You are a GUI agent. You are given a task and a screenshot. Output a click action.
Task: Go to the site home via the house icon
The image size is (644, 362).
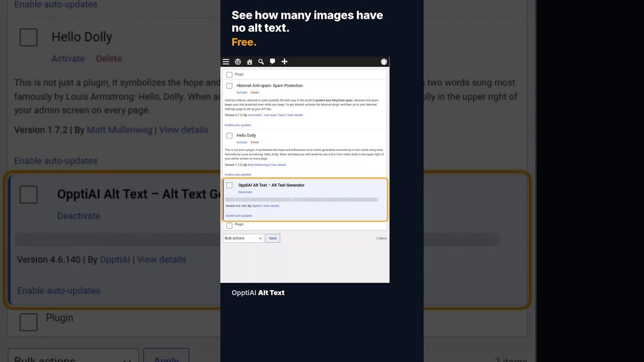pos(250,62)
